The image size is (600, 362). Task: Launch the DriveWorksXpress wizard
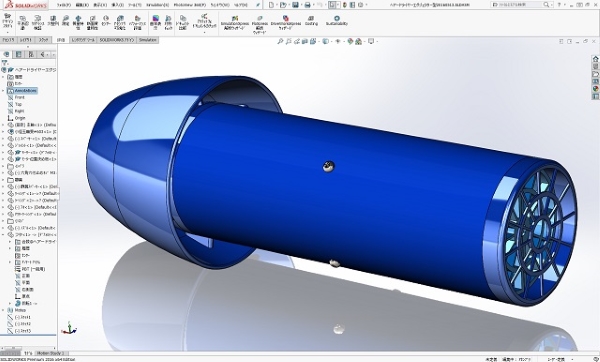[x=285, y=23]
